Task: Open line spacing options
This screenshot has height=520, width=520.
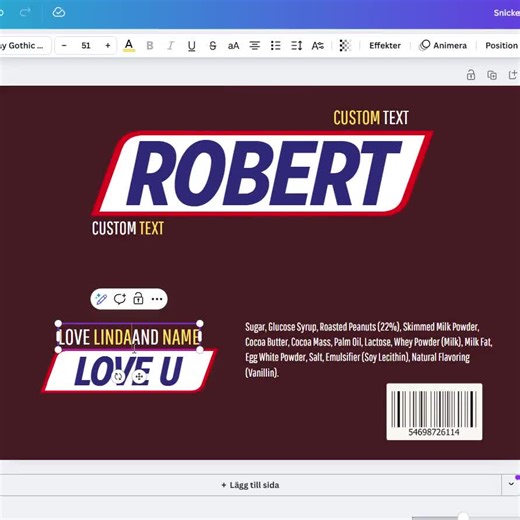Action: (296, 45)
